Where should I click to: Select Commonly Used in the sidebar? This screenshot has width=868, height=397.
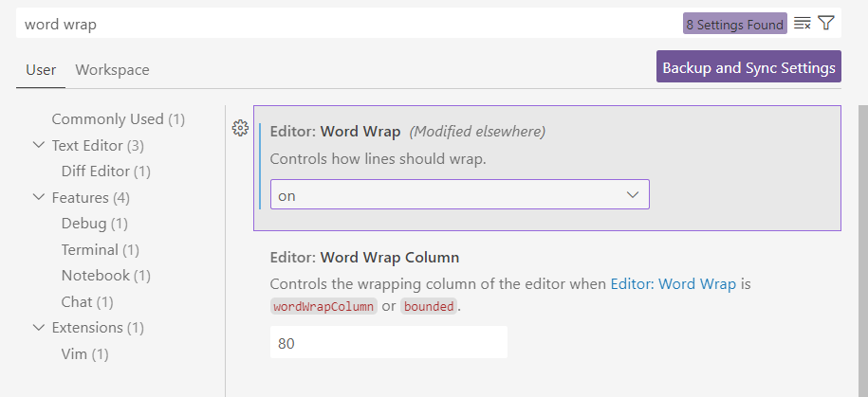pyautogui.click(x=118, y=119)
